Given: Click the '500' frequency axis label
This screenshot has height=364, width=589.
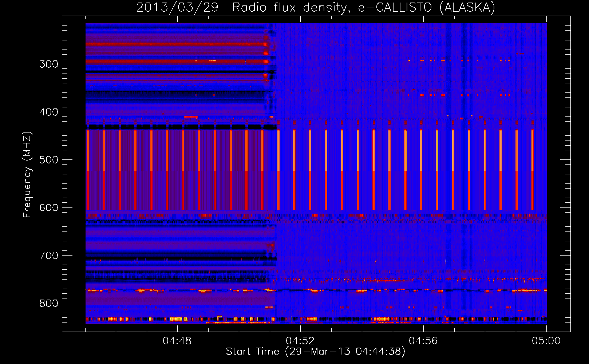Looking at the screenshot, I should coord(49,160).
